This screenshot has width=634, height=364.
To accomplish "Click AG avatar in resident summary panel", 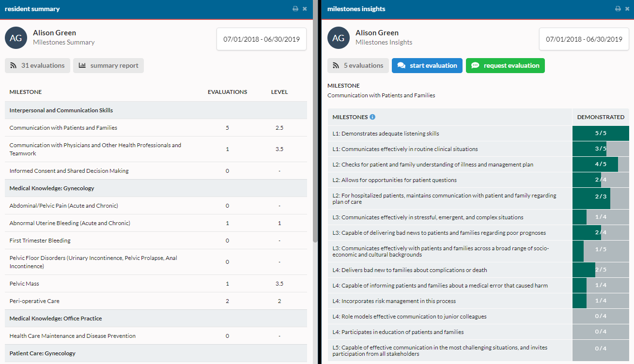I will coord(16,38).
